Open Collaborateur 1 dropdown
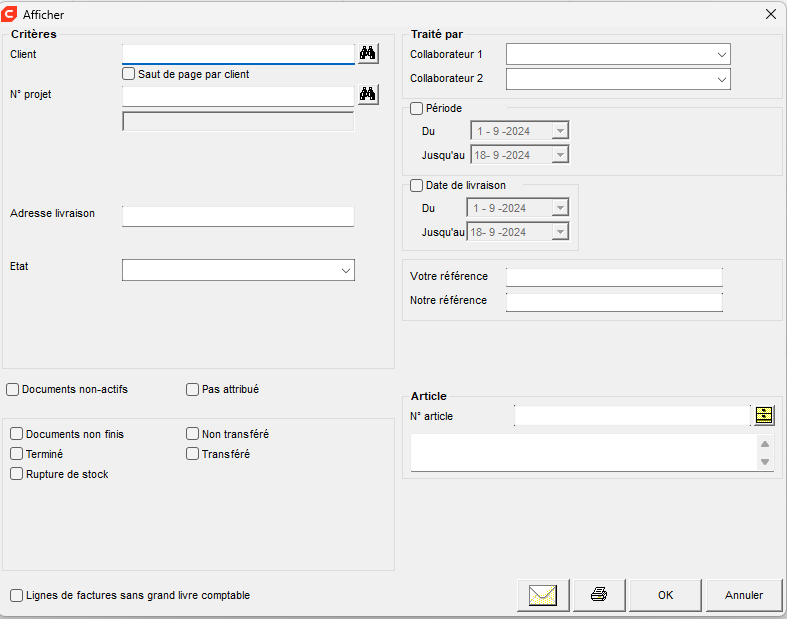This screenshot has width=787, height=619. pos(722,54)
